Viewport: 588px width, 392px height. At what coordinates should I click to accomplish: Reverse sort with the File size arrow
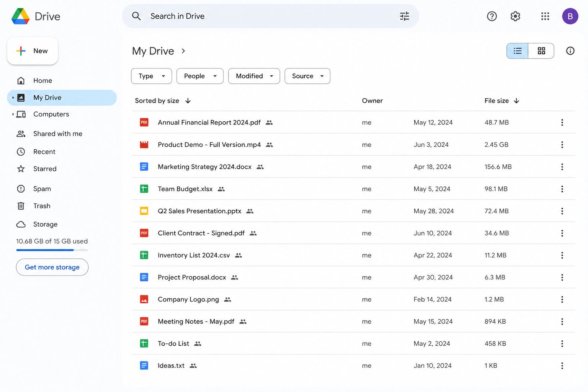click(516, 101)
